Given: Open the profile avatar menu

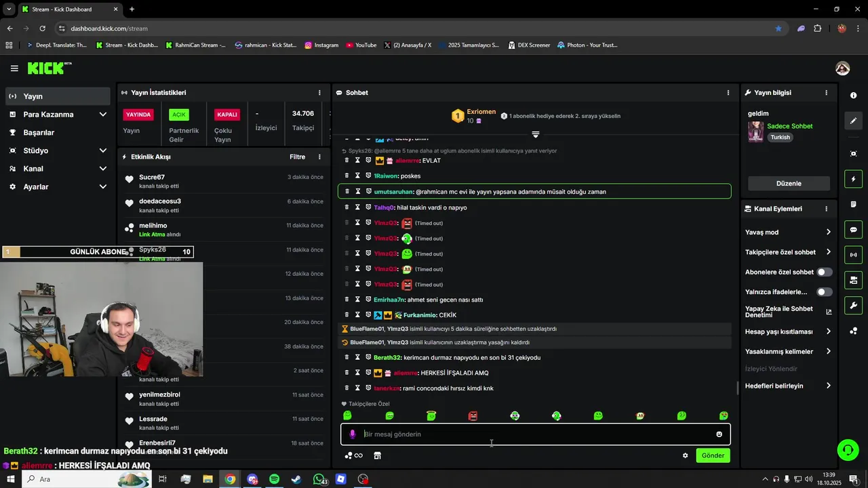Looking at the screenshot, I should coord(842,68).
